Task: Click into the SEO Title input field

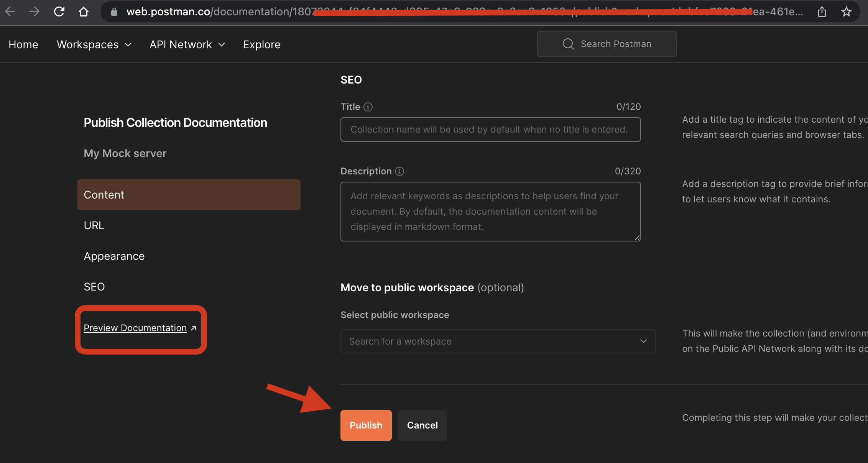Action: 490,130
